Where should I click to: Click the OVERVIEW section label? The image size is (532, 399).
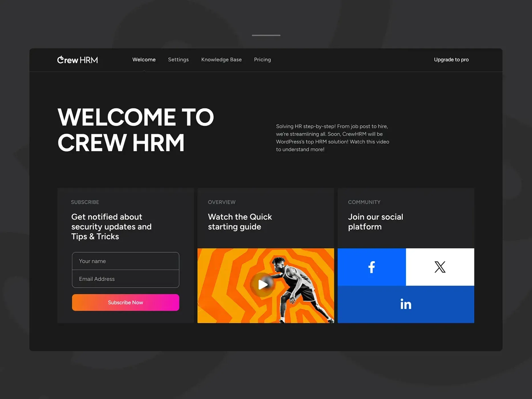pyautogui.click(x=222, y=202)
